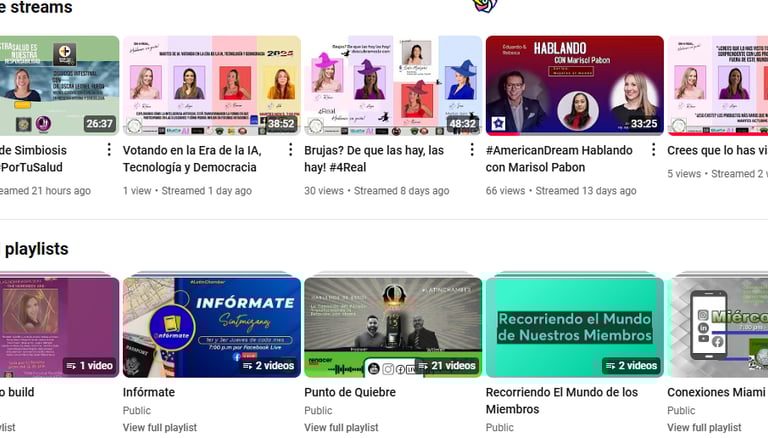Open three-dot menu for Brujas video
The height and width of the screenshot is (438, 768).
(x=472, y=150)
